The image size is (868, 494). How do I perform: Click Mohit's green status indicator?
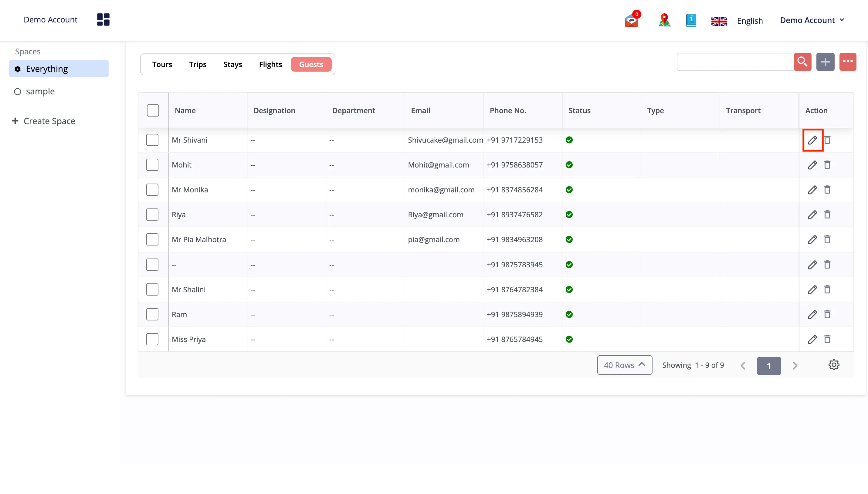pos(569,165)
